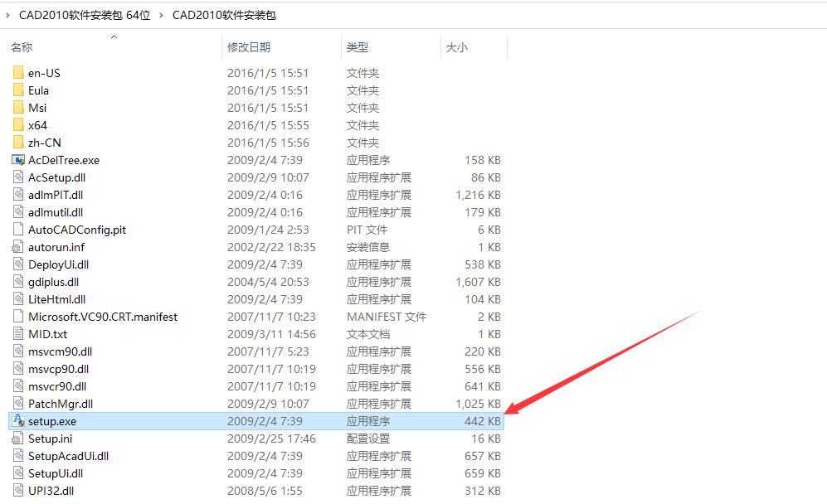
Task: Click type MANIFEST 文件
Action: click(x=387, y=317)
